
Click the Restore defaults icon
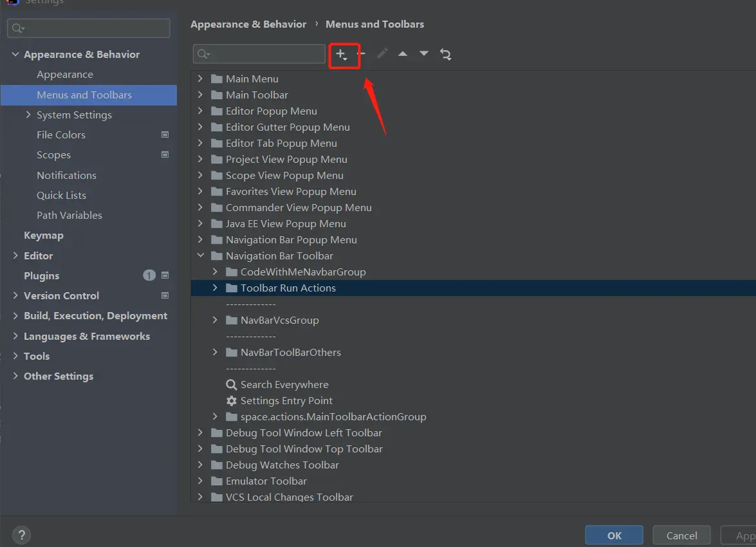[x=445, y=55]
